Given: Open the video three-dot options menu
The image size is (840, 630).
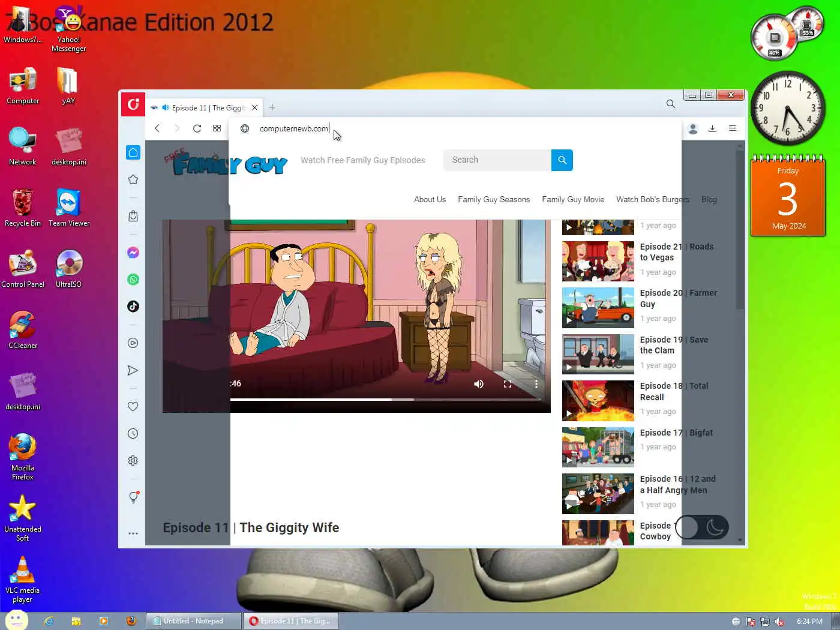Looking at the screenshot, I should [536, 384].
